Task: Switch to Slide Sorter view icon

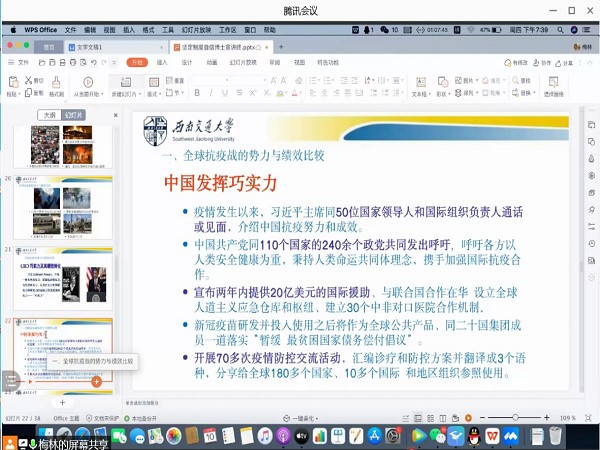Action: [430, 418]
